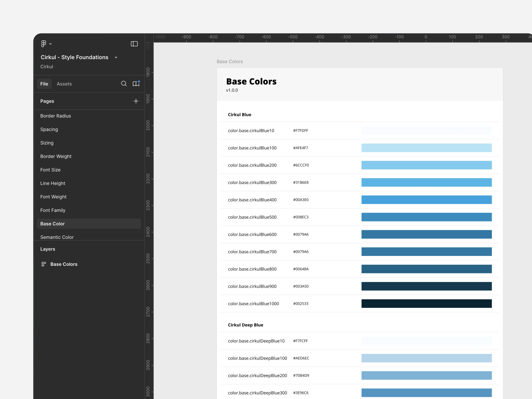Select the cirkulDeepBlue200 color swatch

426,376
